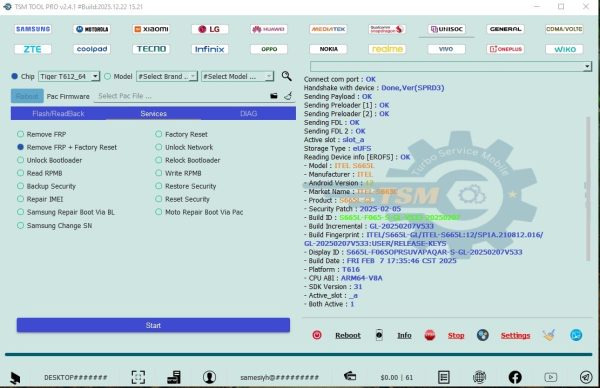Click the Reboot link
Viewport: 600px width, 388px height.
point(348,335)
